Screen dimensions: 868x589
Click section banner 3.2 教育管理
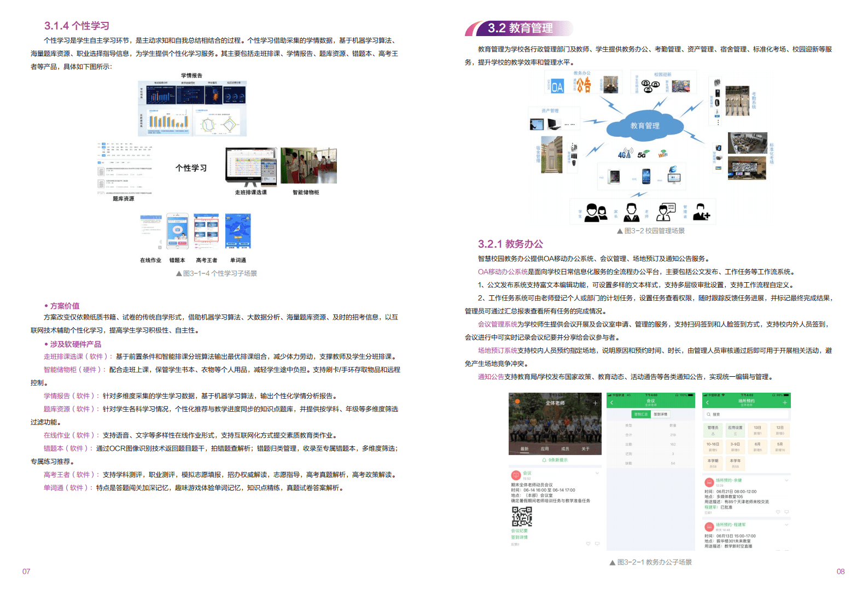(x=520, y=28)
